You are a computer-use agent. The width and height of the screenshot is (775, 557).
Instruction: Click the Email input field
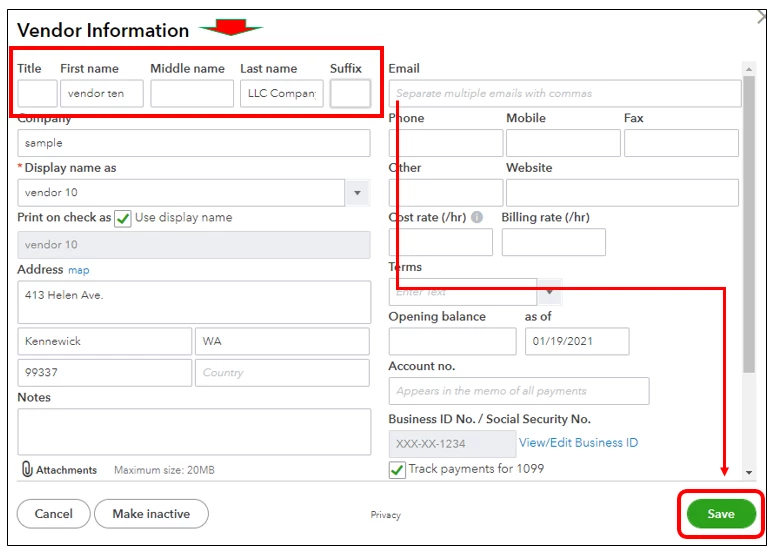[x=565, y=93]
